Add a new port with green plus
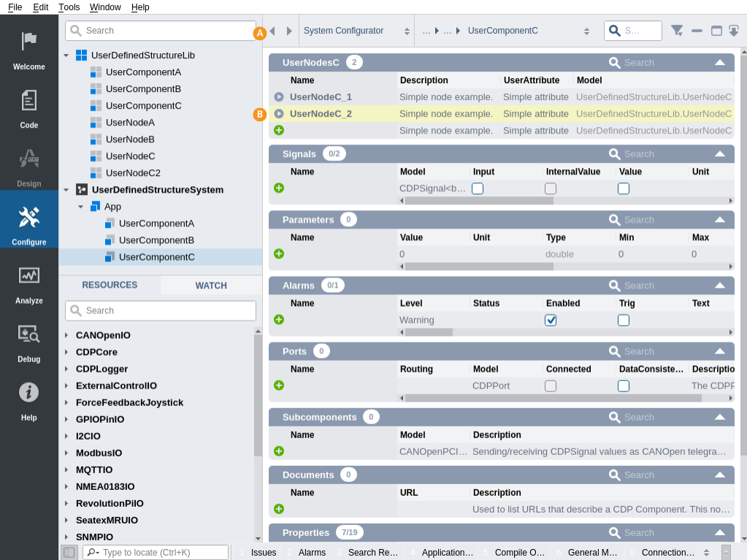 pyautogui.click(x=279, y=386)
